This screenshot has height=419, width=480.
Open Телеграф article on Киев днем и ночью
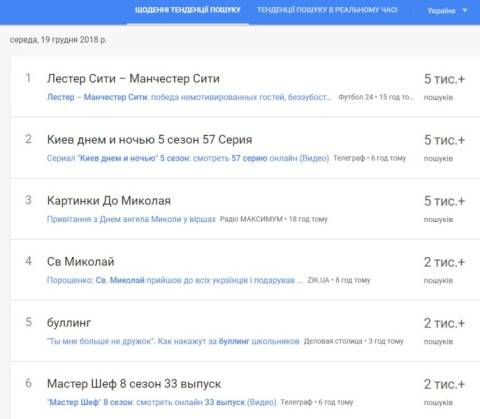click(188, 158)
